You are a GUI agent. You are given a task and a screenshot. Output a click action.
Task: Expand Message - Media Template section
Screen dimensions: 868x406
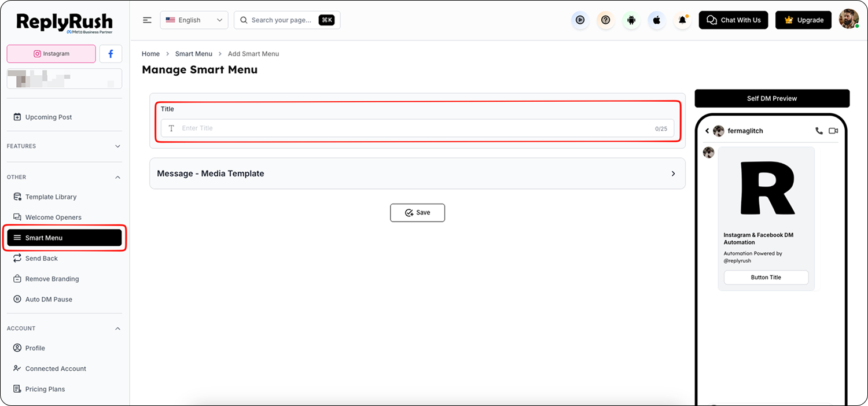(417, 174)
